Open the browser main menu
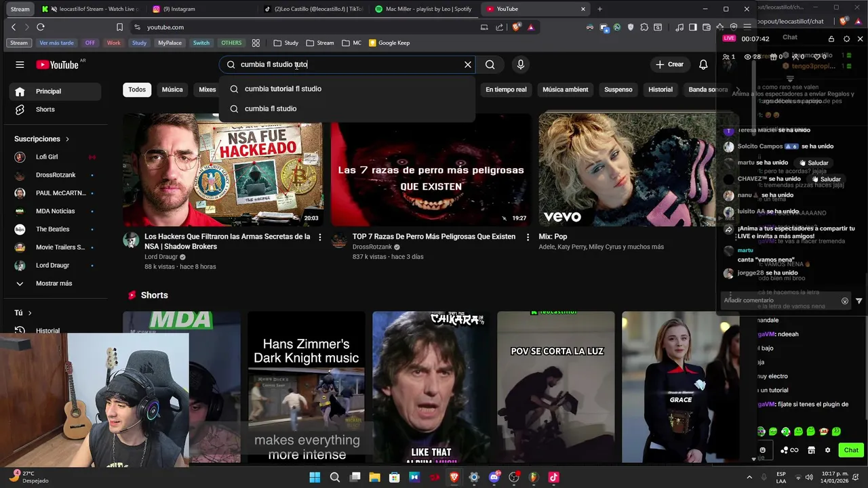The image size is (868, 488). pyautogui.click(x=747, y=27)
